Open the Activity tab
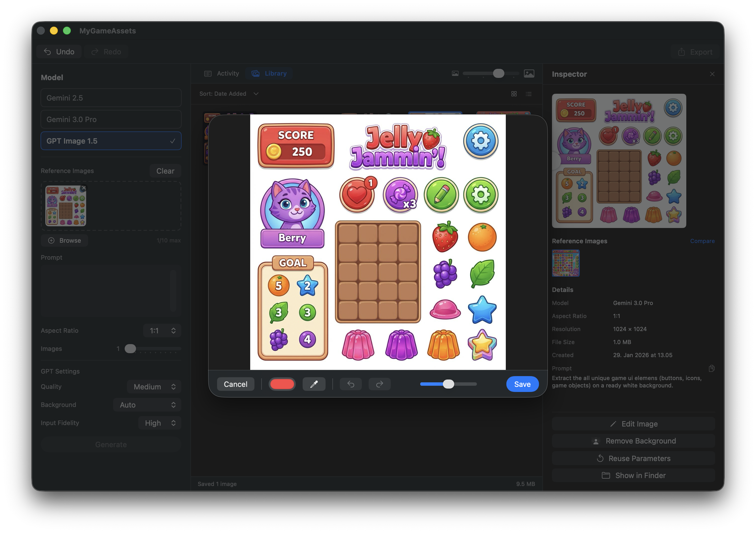 (222, 73)
